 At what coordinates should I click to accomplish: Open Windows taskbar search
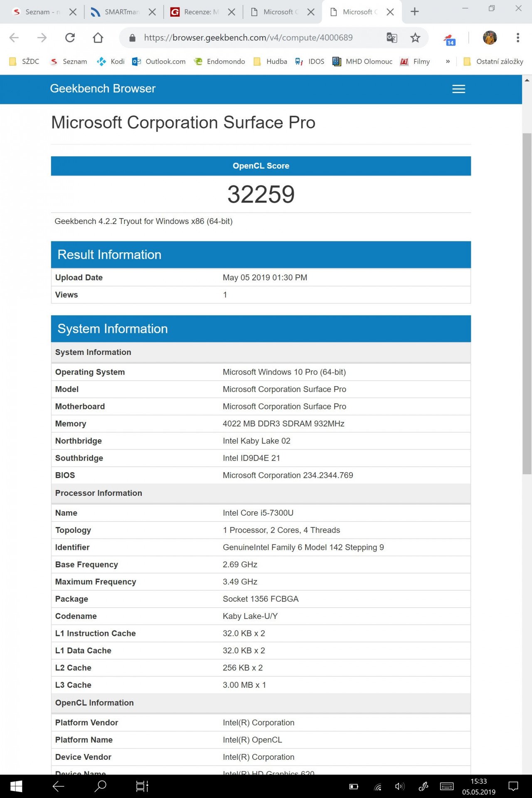(x=101, y=786)
